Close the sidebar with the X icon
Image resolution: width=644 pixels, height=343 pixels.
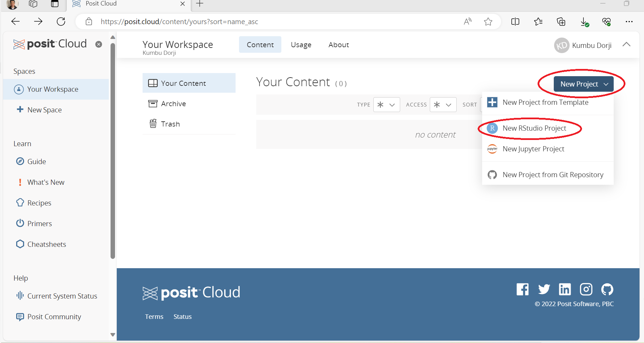(x=98, y=44)
